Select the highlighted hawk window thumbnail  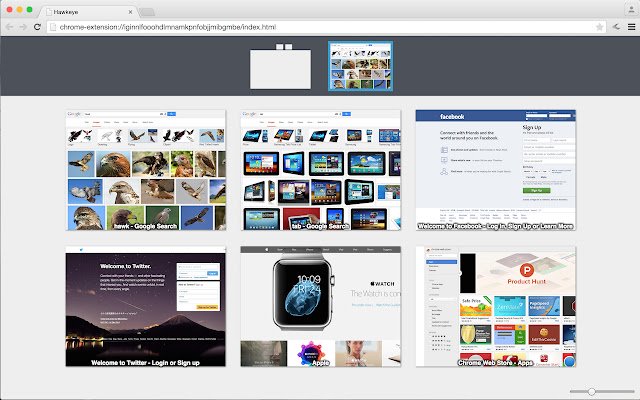(x=360, y=66)
